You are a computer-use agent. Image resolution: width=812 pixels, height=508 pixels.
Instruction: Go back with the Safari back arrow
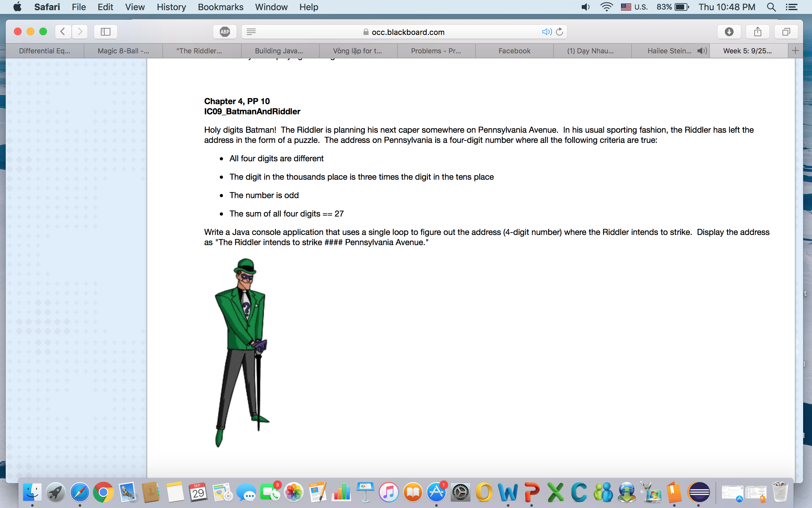63,31
